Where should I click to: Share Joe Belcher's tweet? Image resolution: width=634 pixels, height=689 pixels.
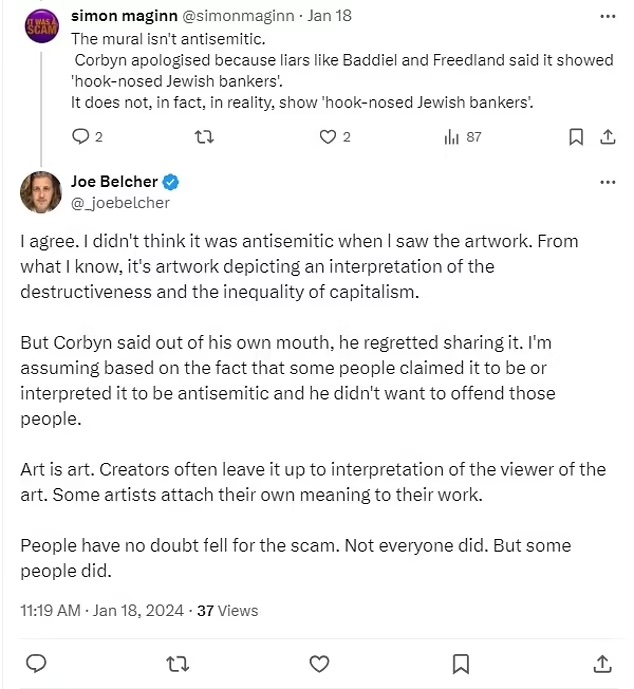[x=603, y=662]
